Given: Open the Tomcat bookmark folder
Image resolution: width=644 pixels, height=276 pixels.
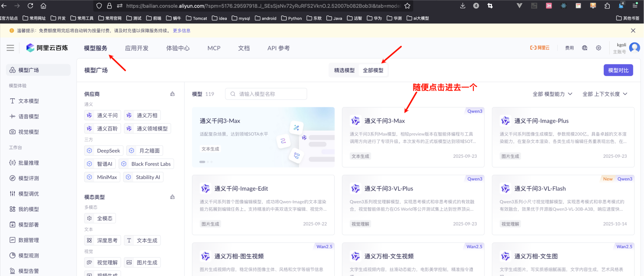Looking at the screenshot, I should (197, 18).
